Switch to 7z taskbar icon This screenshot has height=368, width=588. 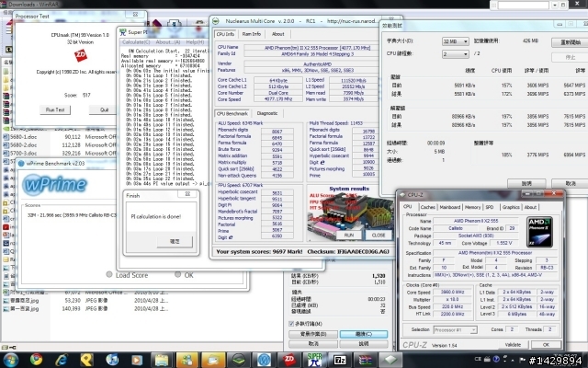(340, 360)
